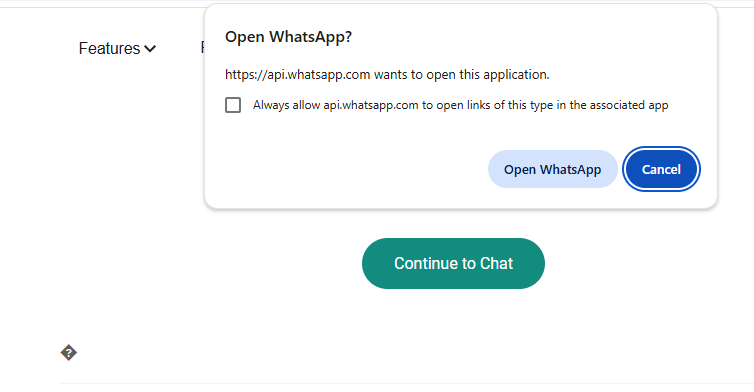Screen dimensions: 754x392
Task: Continue to the WhatsApp chat page
Action: coord(453,264)
